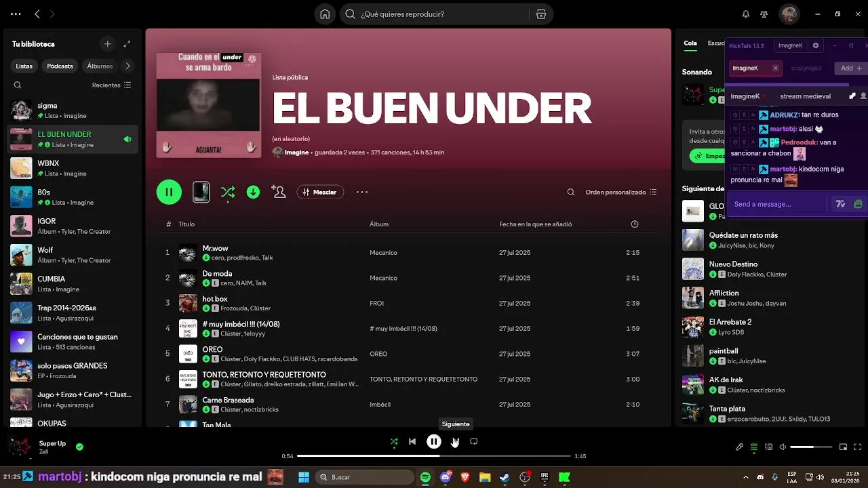
Task: Go back with the left arrow
Action: (37, 14)
